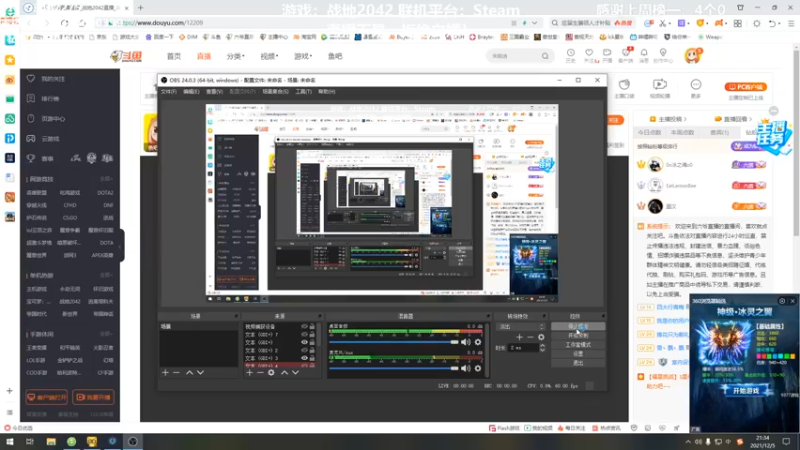Open user avatar in Douyu header
This screenshot has height=450, width=800.
pos(693,56)
